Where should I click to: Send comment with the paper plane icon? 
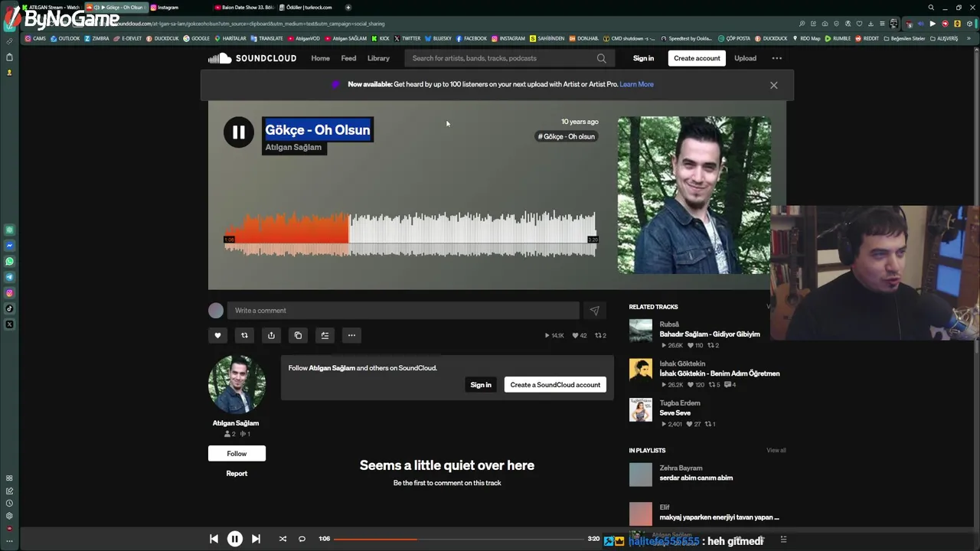tap(594, 311)
